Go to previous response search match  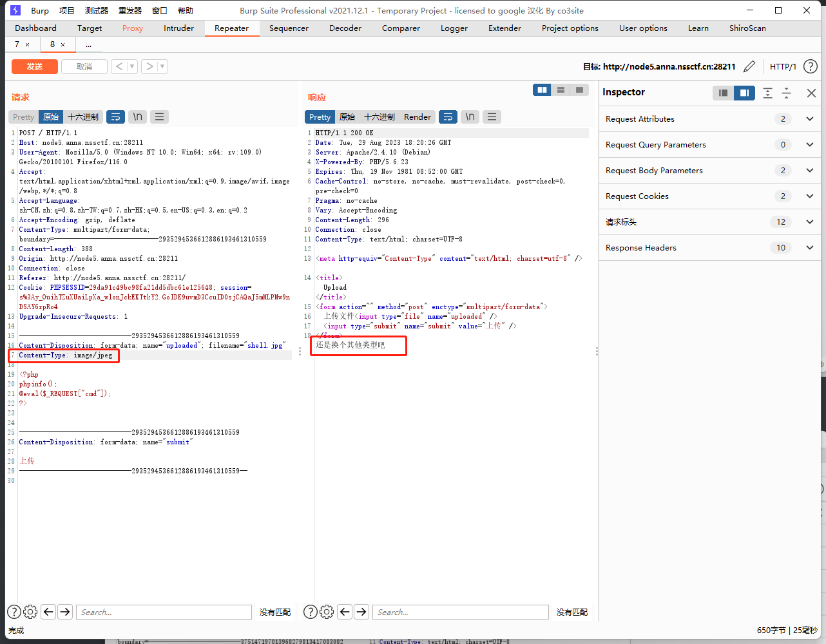coord(345,612)
